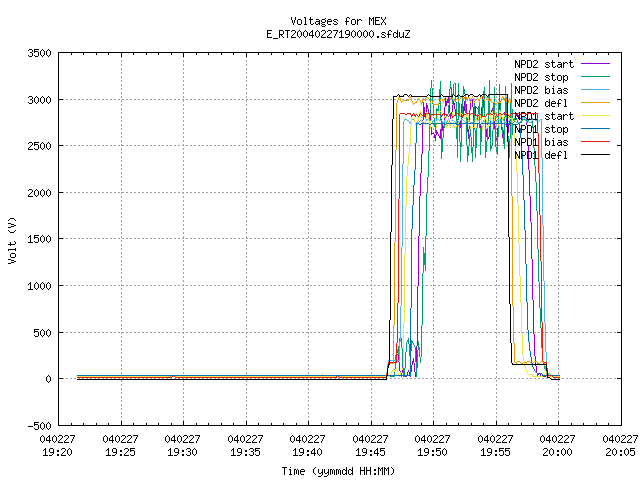Click the yellow NPD1 start legend line
Image resolution: width=640 pixels, height=480 pixels.
(595, 116)
